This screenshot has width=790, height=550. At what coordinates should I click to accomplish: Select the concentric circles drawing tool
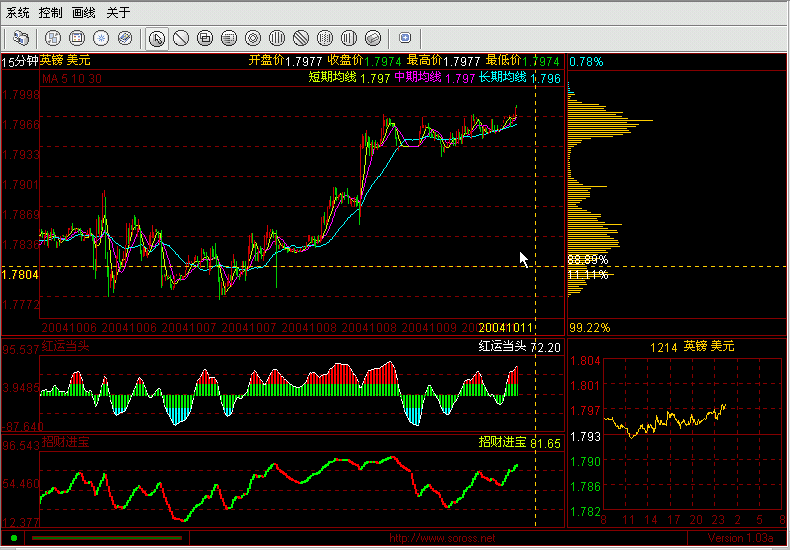[x=253, y=38]
